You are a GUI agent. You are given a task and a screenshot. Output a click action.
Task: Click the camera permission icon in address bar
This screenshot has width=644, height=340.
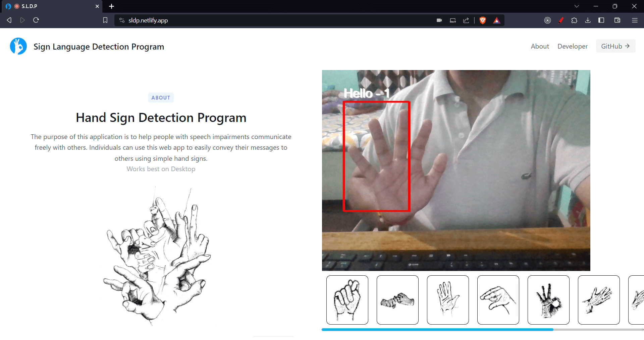(439, 20)
